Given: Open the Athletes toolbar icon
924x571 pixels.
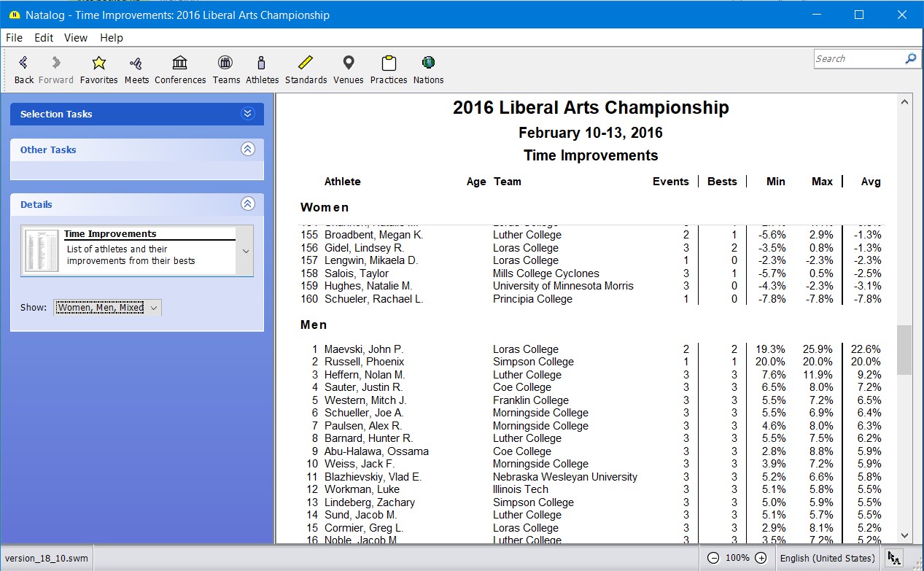Looking at the screenshot, I should tap(262, 63).
